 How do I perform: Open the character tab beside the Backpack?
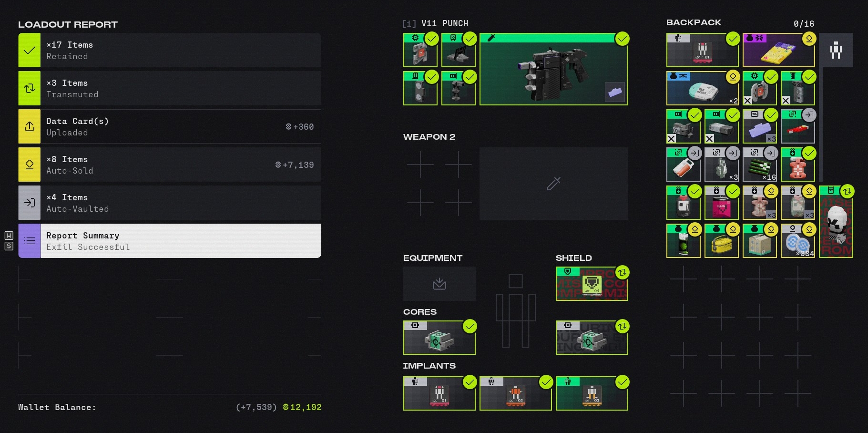tap(836, 50)
